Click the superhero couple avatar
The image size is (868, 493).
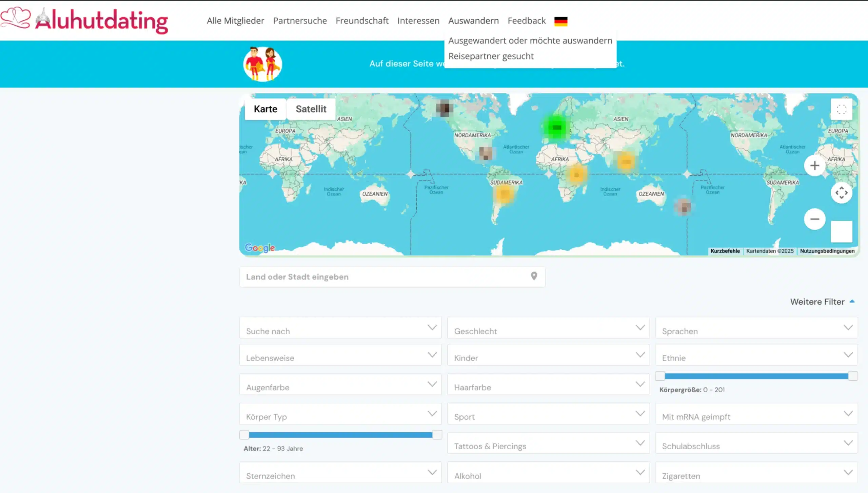262,64
